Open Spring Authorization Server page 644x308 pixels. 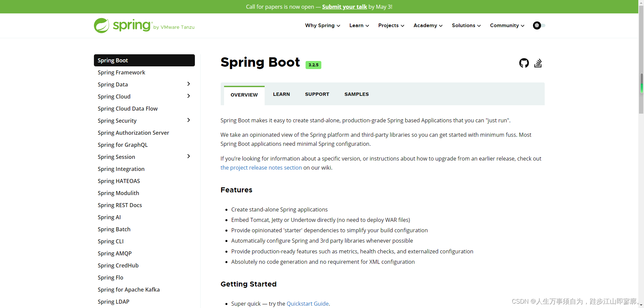pyautogui.click(x=133, y=133)
